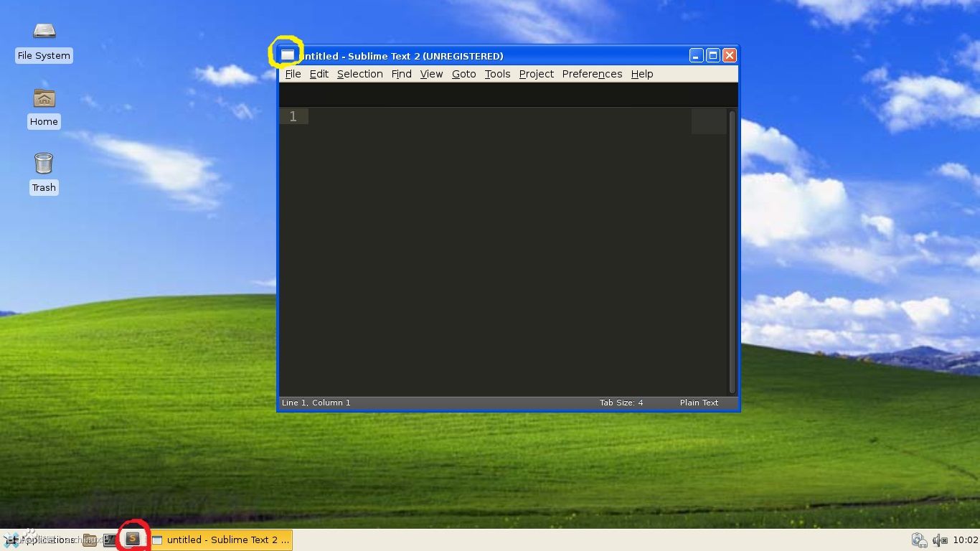The width and height of the screenshot is (980, 551).
Task: Open the power manager tray icon
Action: click(919, 540)
